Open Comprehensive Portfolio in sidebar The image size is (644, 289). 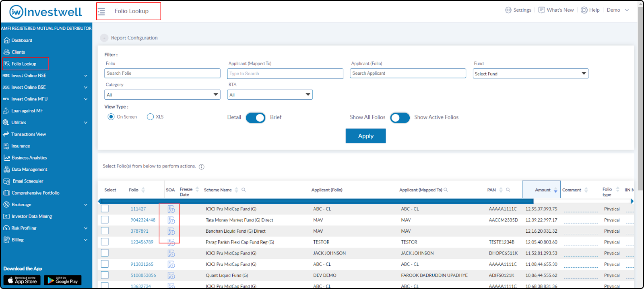(35, 193)
